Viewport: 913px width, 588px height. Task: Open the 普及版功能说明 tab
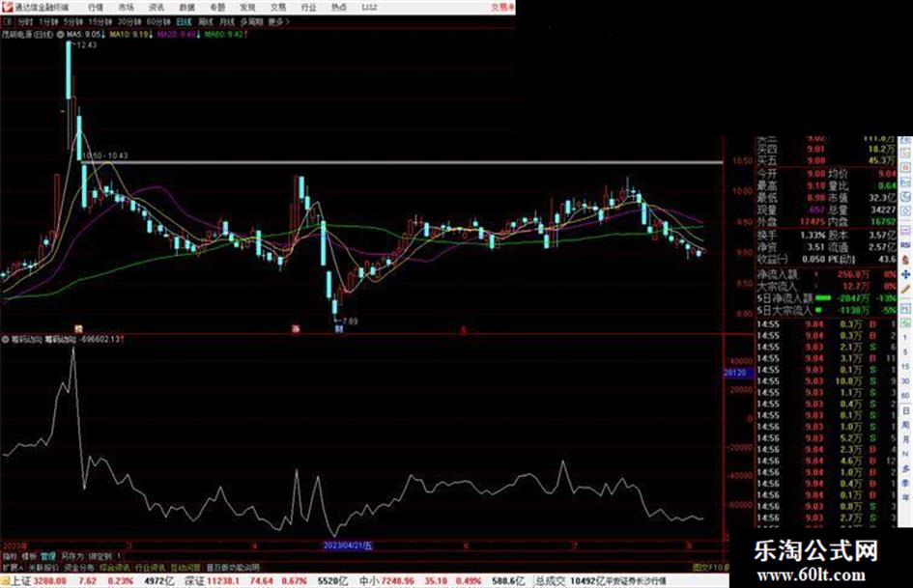tap(233, 567)
